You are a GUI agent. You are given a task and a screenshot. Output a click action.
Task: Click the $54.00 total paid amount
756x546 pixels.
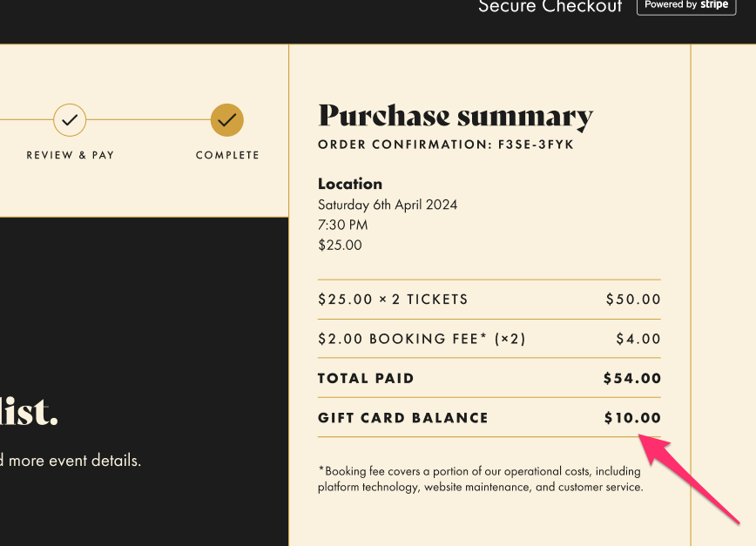tap(632, 379)
